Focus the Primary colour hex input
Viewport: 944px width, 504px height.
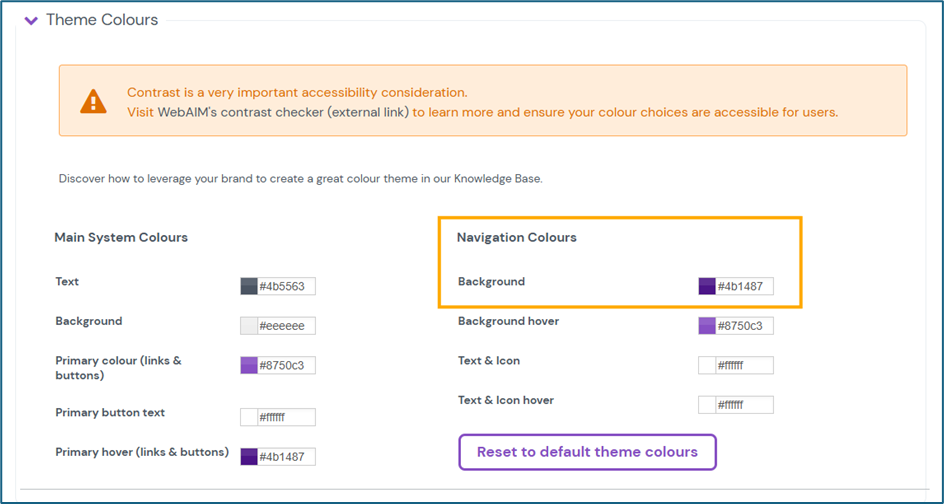point(286,366)
